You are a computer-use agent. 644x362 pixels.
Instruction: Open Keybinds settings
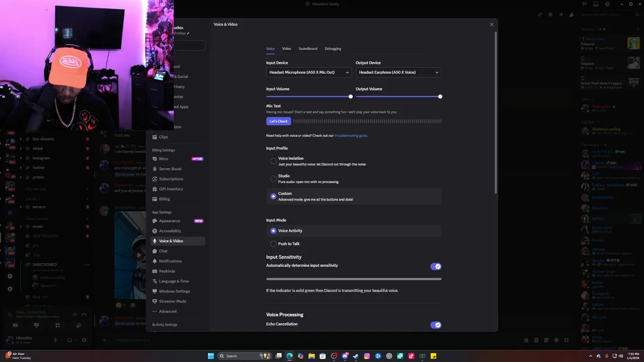[178, 271]
